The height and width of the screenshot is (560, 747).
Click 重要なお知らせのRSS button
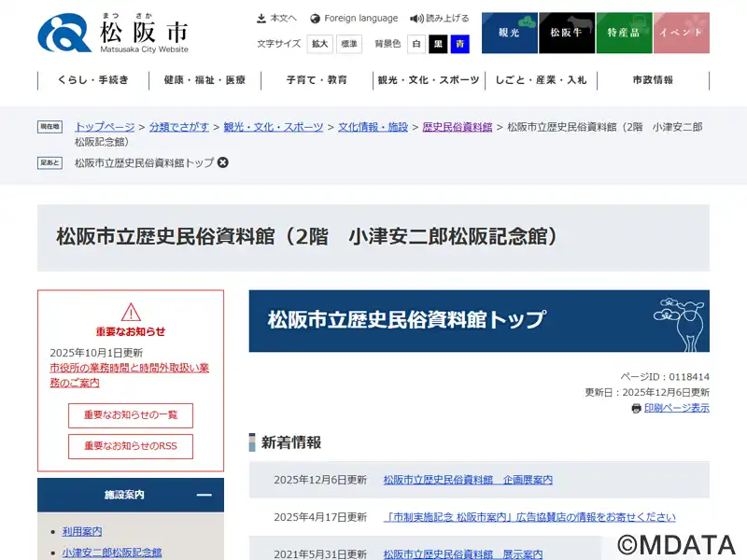point(131,446)
